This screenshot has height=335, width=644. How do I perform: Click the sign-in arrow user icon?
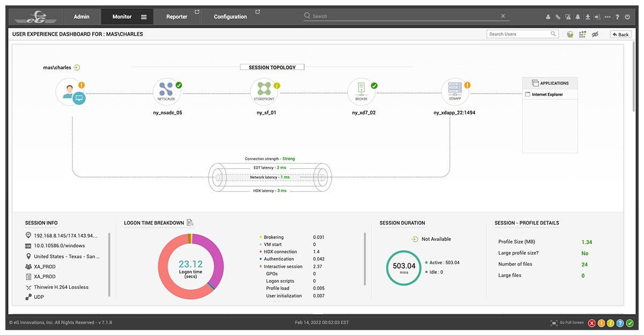[x=597, y=17]
